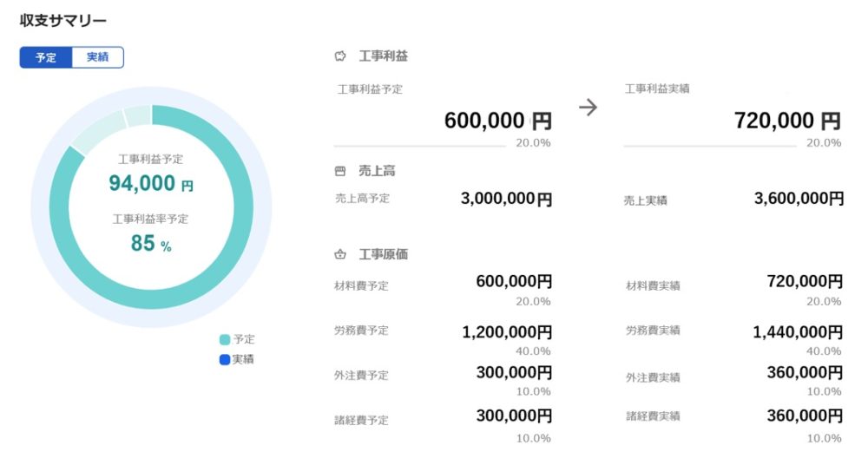The height and width of the screenshot is (452, 868).
Task: Click the basket icon beside 工事原価
Action: point(340,255)
